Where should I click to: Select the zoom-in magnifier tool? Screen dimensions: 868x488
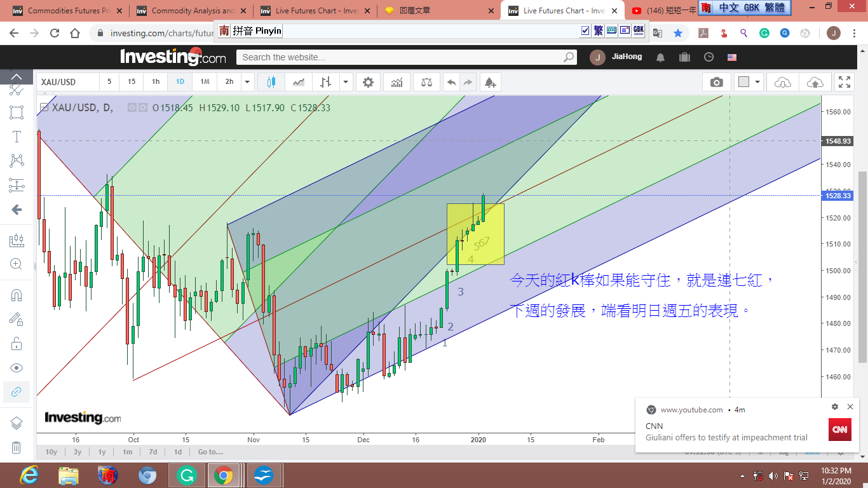(17, 264)
